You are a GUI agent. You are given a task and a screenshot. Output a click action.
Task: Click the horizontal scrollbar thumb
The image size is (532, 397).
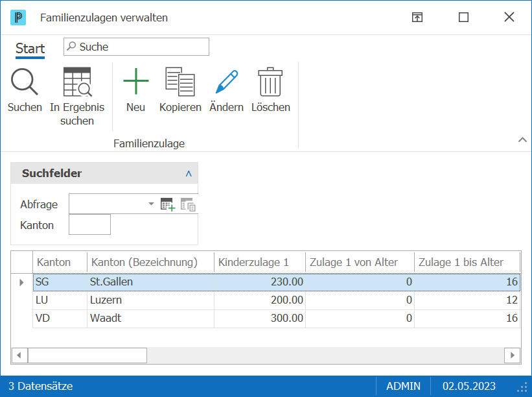click(87, 355)
